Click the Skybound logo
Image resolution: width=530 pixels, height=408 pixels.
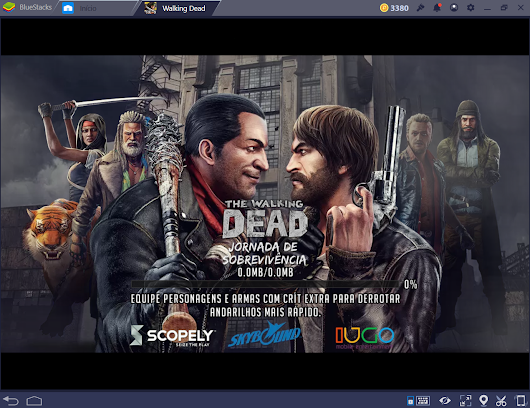click(x=264, y=334)
